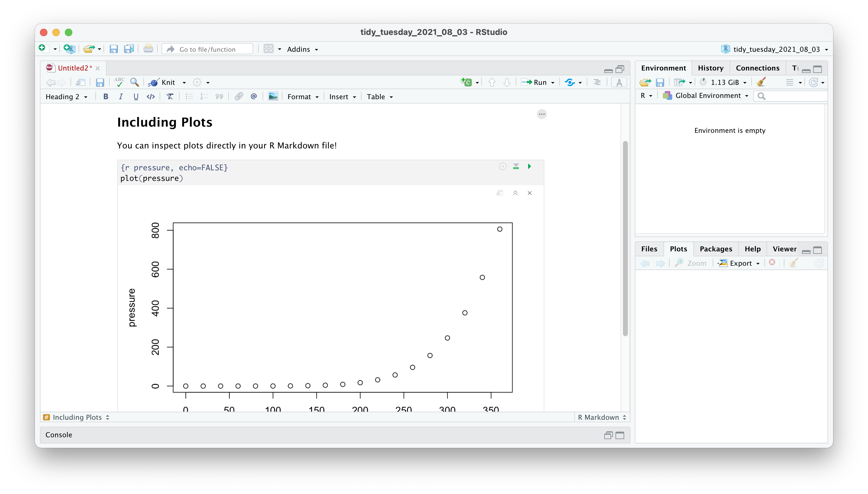Toggle italic formatting
The width and height of the screenshot is (868, 494).
(x=121, y=97)
